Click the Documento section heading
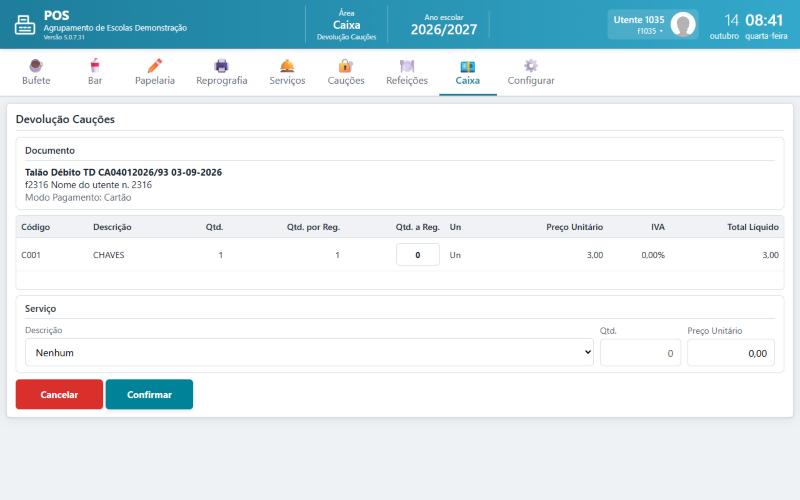 [50, 151]
